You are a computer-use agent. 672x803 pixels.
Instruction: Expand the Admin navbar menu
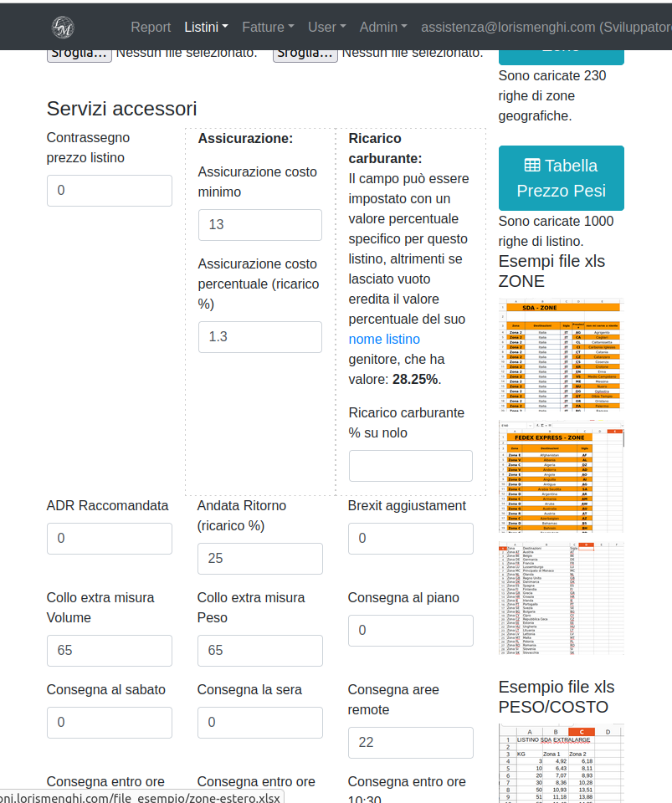383,27
